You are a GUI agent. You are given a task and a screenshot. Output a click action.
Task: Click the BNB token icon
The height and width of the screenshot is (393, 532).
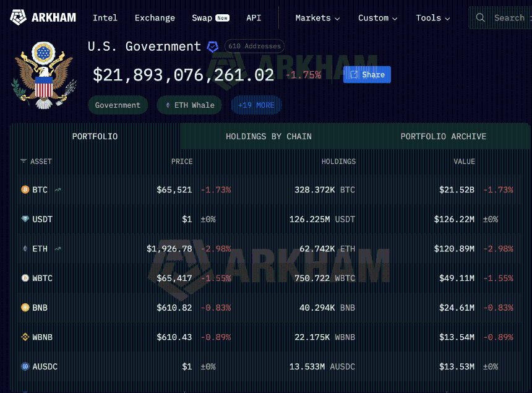pos(25,308)
